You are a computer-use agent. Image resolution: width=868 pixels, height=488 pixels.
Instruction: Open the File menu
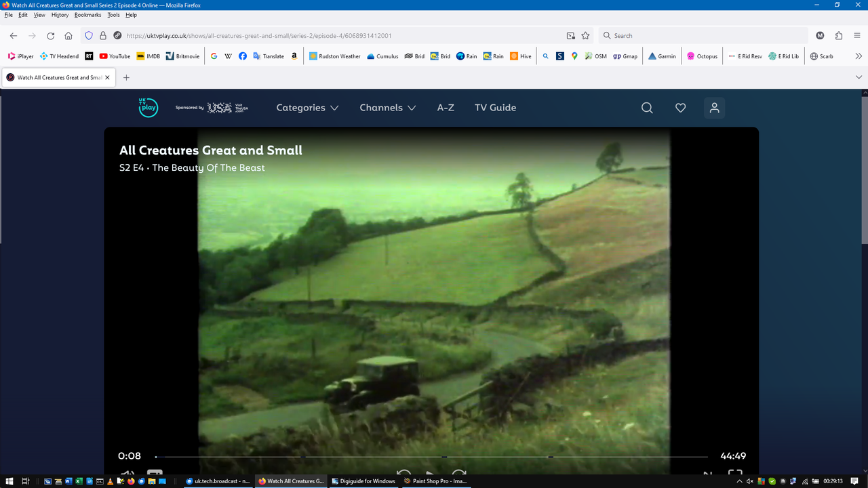pos(8,15)
